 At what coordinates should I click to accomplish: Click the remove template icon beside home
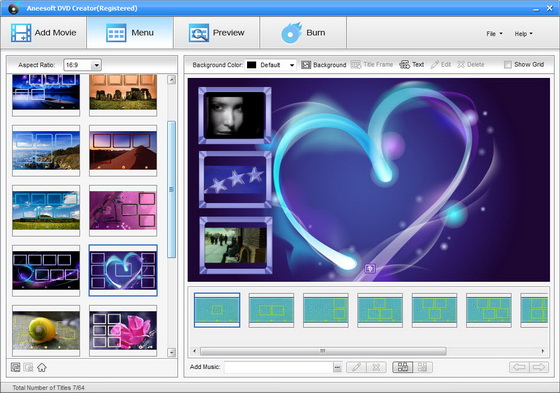point(28,367)
